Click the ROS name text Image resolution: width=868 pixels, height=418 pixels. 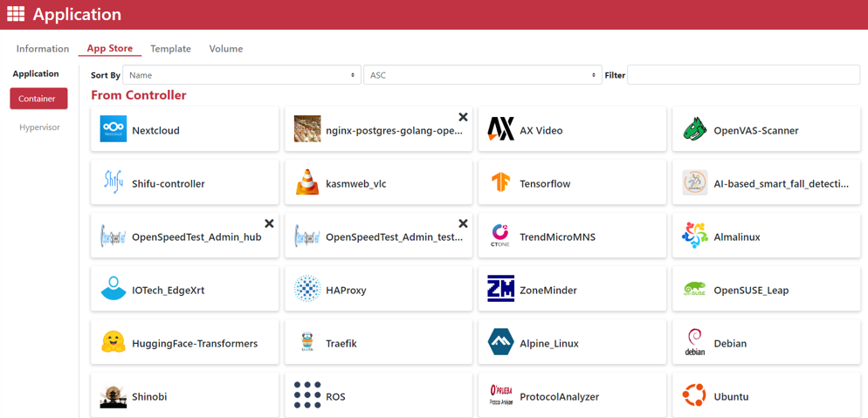[335, 396]
